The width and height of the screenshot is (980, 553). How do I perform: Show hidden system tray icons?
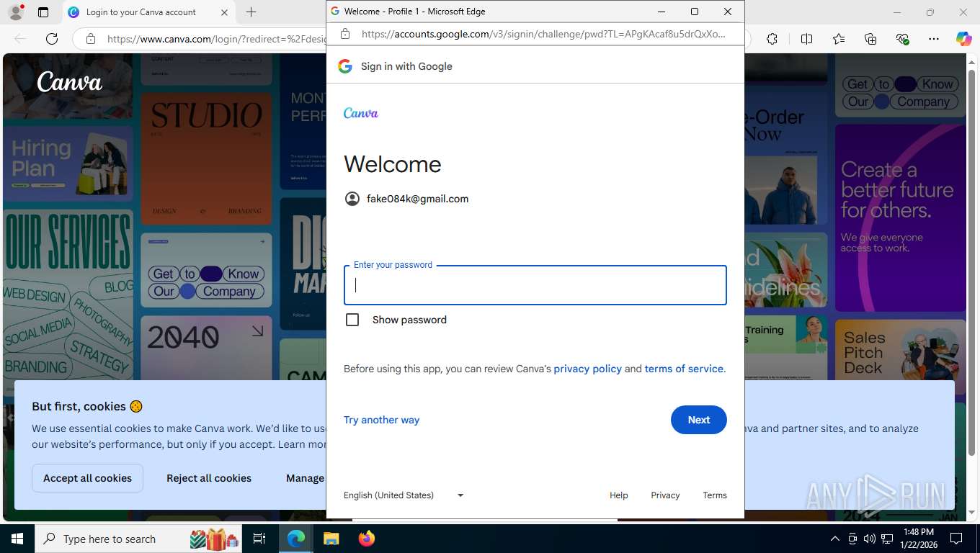pos(834,539)
